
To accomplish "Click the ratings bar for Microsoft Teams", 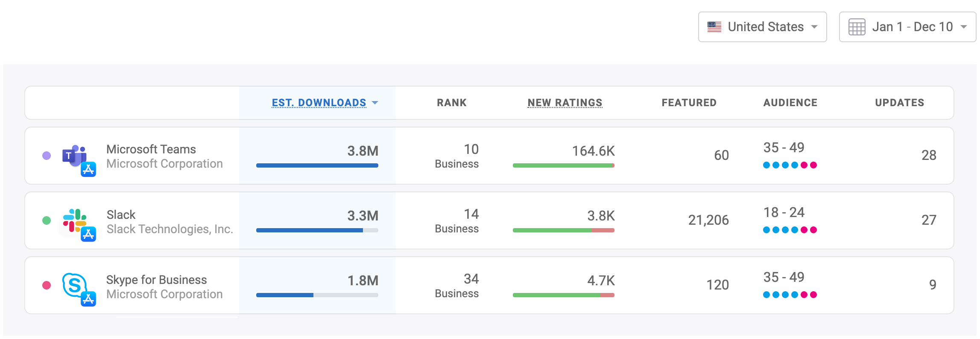I will (x=564, y=165).
